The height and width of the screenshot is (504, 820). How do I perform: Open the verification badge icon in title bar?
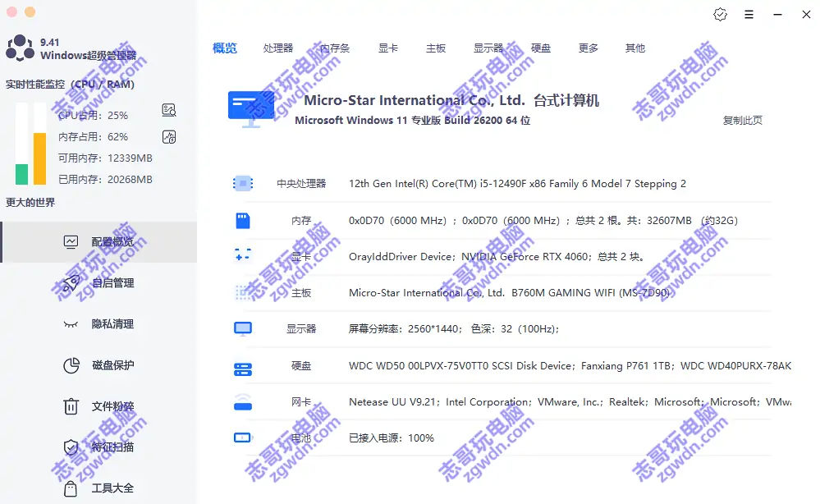tap(720, 14)
